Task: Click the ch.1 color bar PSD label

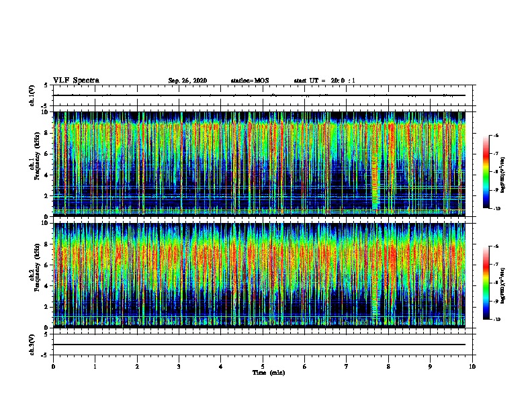Action: (x=502, y=175)
